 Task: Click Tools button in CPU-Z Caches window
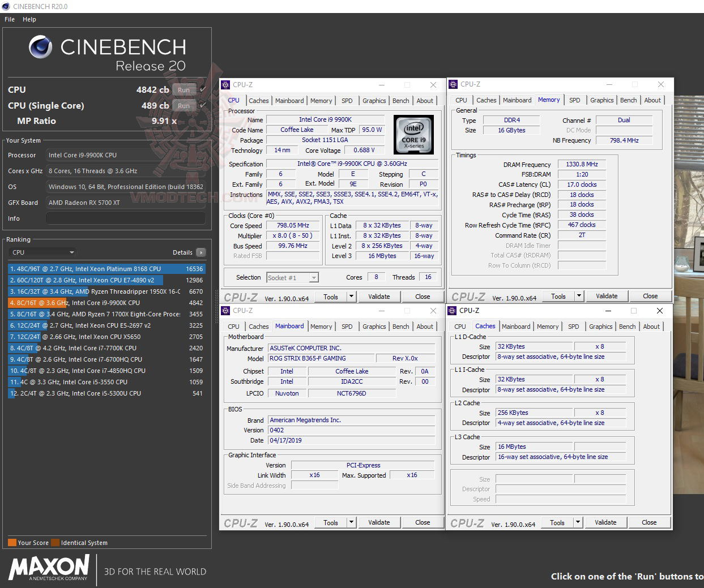[557, 522]
